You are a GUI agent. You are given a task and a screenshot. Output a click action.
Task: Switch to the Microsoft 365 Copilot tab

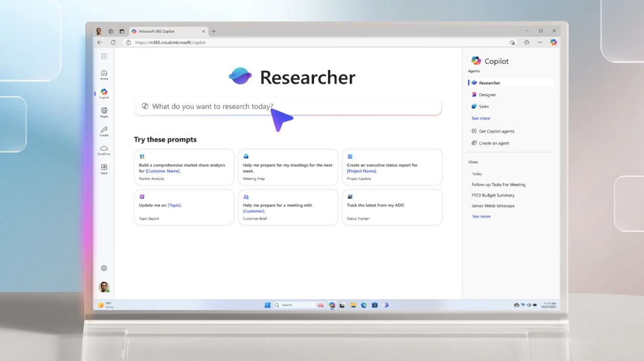pos(164,31)
